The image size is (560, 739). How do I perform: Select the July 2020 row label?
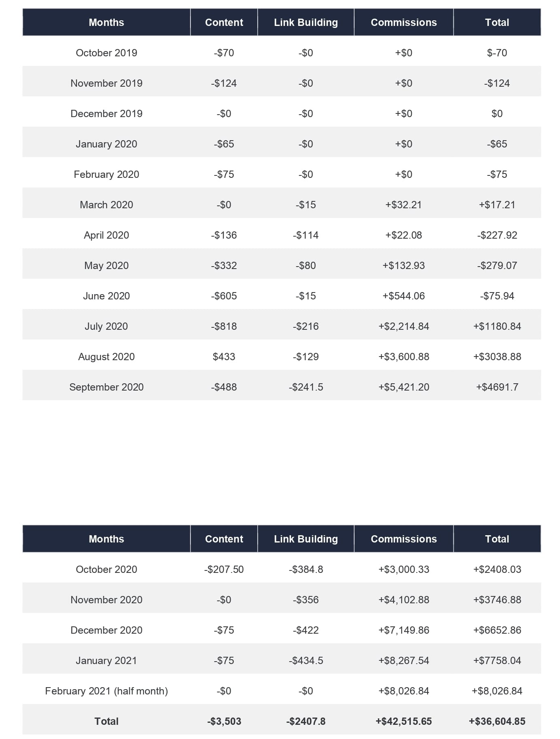(x=106, y=326)
